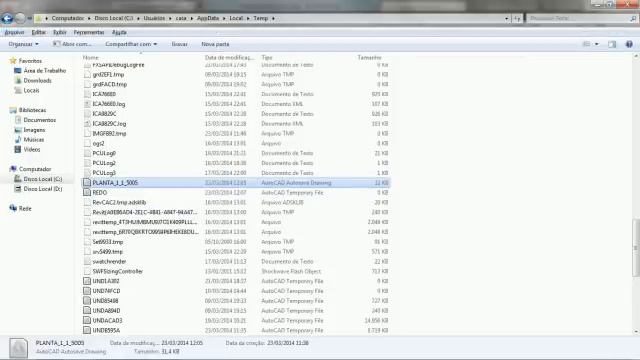The height and width of the screenshot is (360, 640).
Task: Click the Usuários breadcrumb in address bar
Action: [x=154, y=18]
